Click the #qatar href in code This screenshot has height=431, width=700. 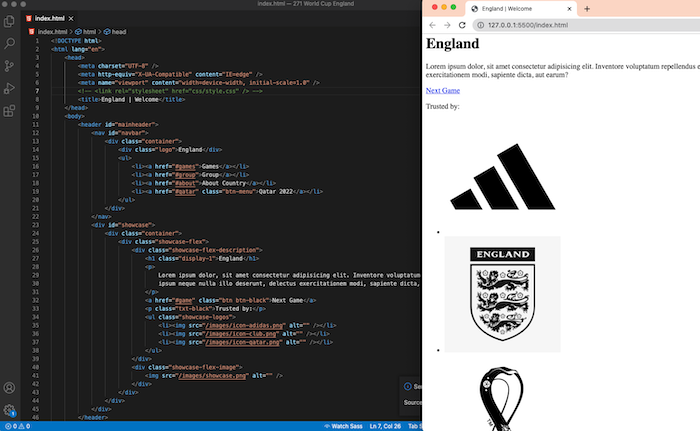tap(185, 191)
